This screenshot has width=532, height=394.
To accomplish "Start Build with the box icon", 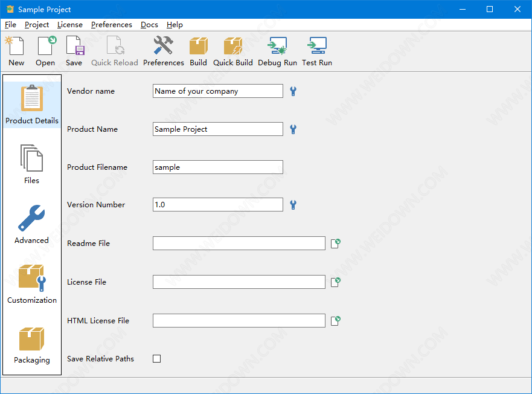I will [199, 51].
